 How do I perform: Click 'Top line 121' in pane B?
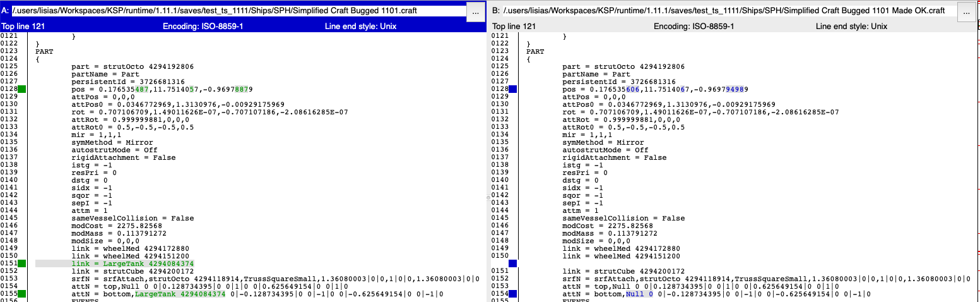tap(514, 27)
